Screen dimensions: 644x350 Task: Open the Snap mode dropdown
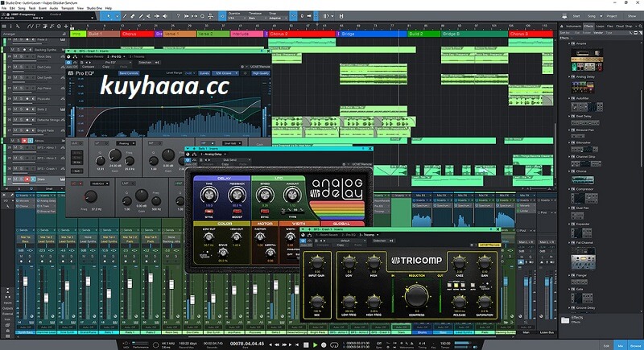pyautogui.click(x=277, y=18)
